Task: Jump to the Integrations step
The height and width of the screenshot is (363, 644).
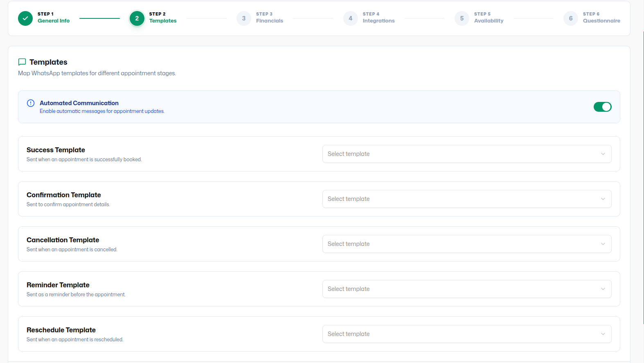Action: click(x=378, y=21)
